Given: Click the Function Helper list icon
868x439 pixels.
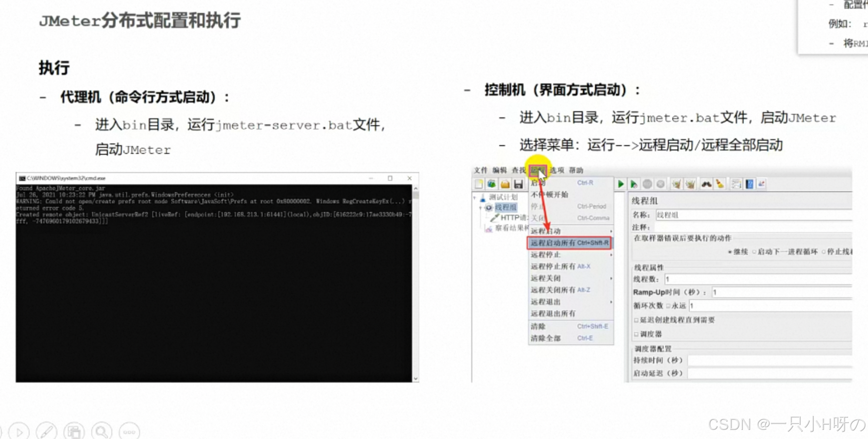Looking at the screenshot, I should click(736, 184).
